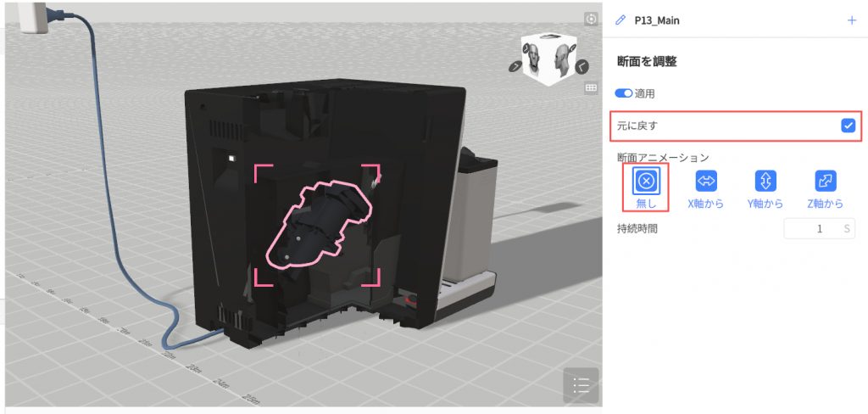Select the 無し (none) animation icon
The width and height of the screenshot is (868, 414).
coord(646,182)
